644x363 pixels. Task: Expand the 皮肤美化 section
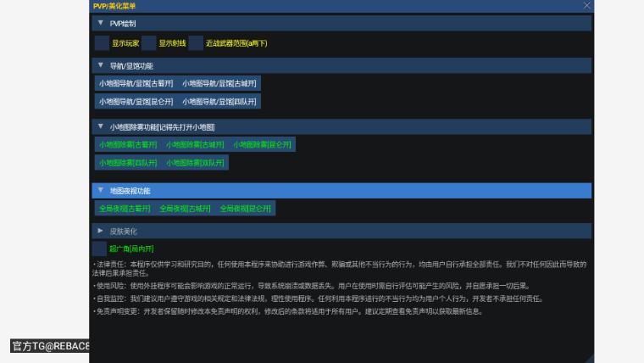(x=101, y=231)
